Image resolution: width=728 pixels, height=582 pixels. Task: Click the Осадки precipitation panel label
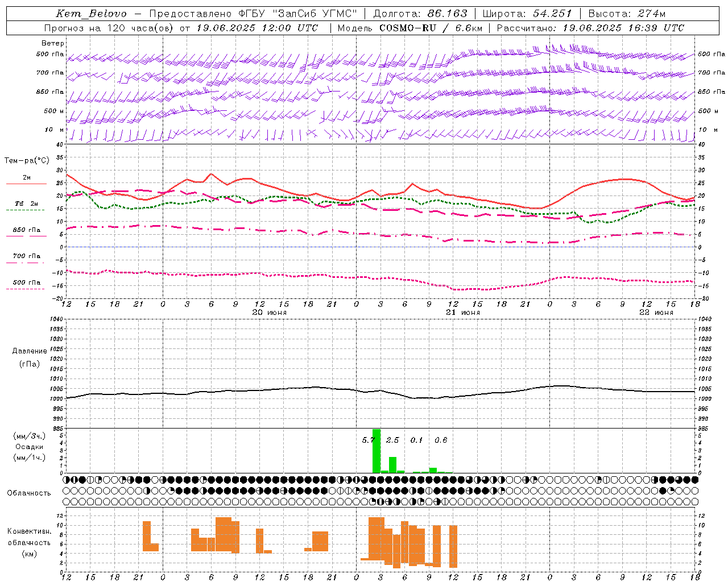(x=30, y=447)
